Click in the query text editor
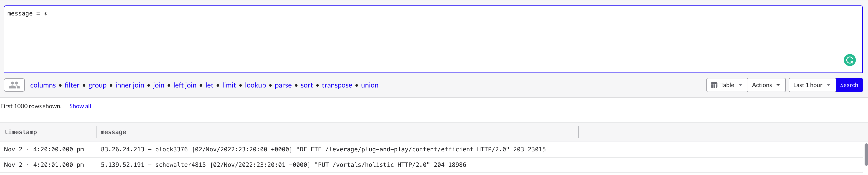Image resolution: width=868 pixels, height=175 pixels. 433,39
